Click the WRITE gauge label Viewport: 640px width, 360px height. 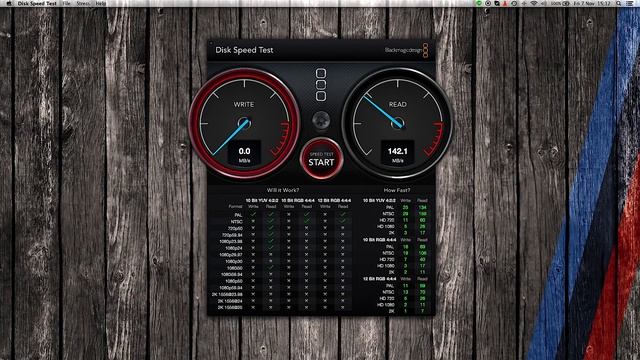[x=244, y=104]
